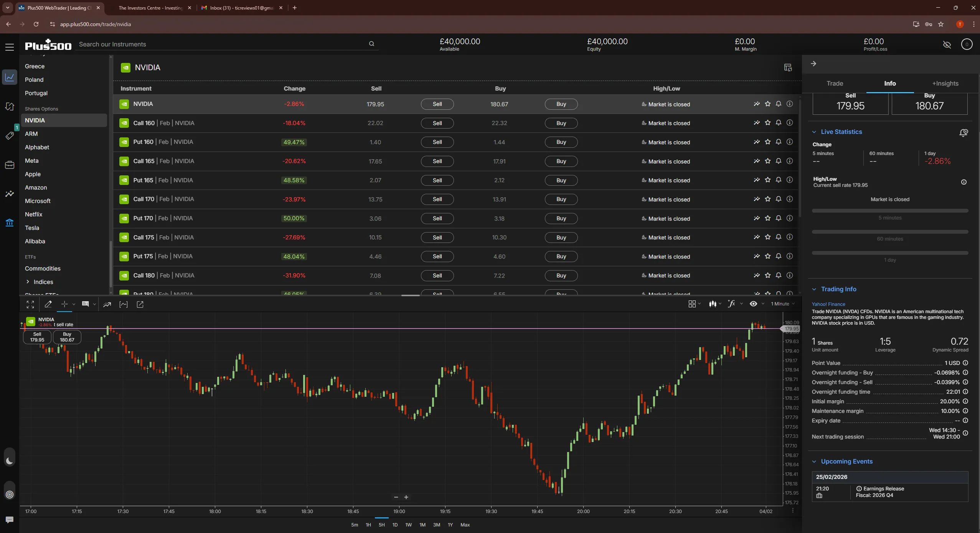This screenshot has width=980, height=533.
Task: Toggle hide account balances eye icon
Action: [947, 45]
